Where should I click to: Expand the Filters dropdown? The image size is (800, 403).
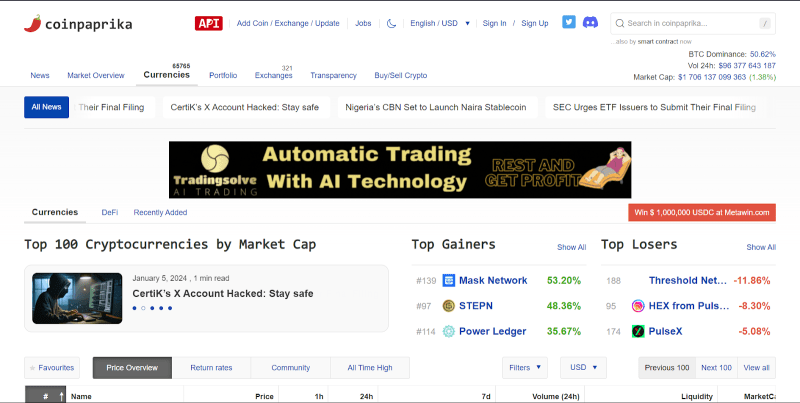tap(524, 368)
